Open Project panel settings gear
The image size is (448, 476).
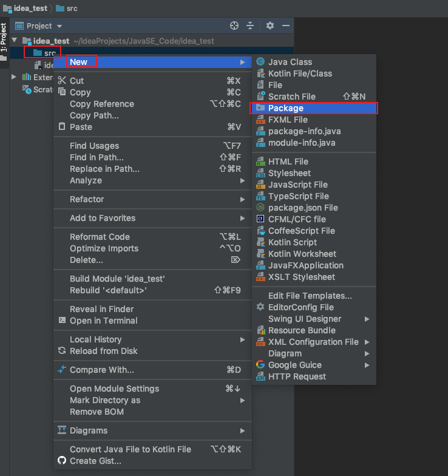click(270, 25)
